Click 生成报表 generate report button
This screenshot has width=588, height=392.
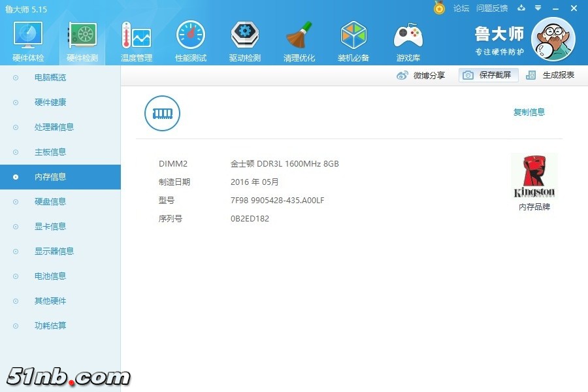click(x=551, y=75)
